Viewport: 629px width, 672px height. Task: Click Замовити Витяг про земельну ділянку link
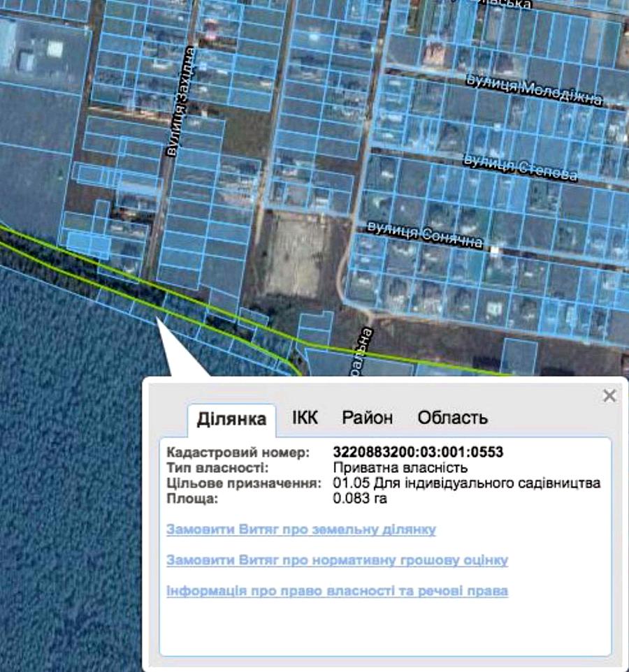coord(301,529)
